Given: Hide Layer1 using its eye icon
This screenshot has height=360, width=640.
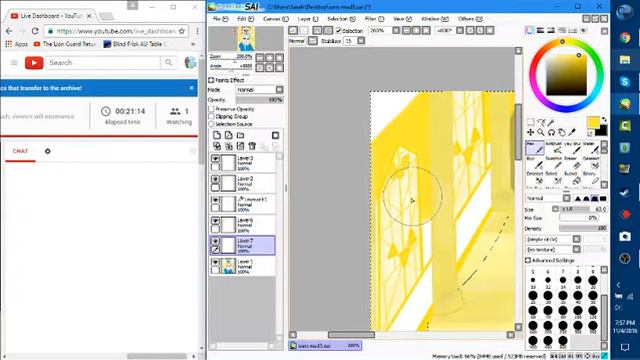Looking at the screenshot, I should tap(216, 262).
